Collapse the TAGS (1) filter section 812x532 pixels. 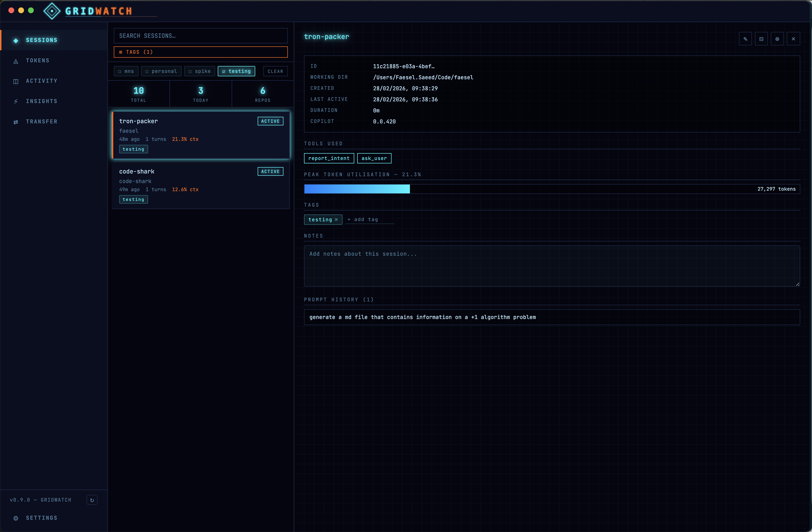[200, 52]
